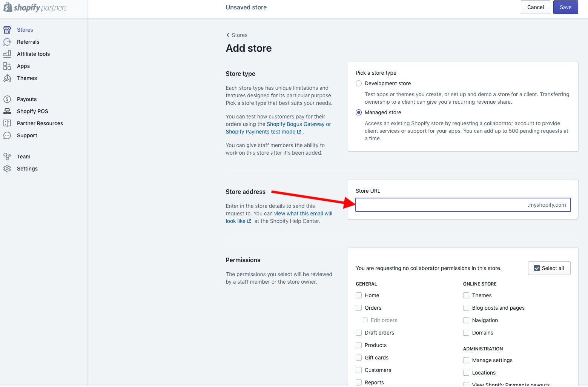Viewport: 588px width, 387px height.
Task: Enable the Orders permission checkbox
Action: [359, 308]
